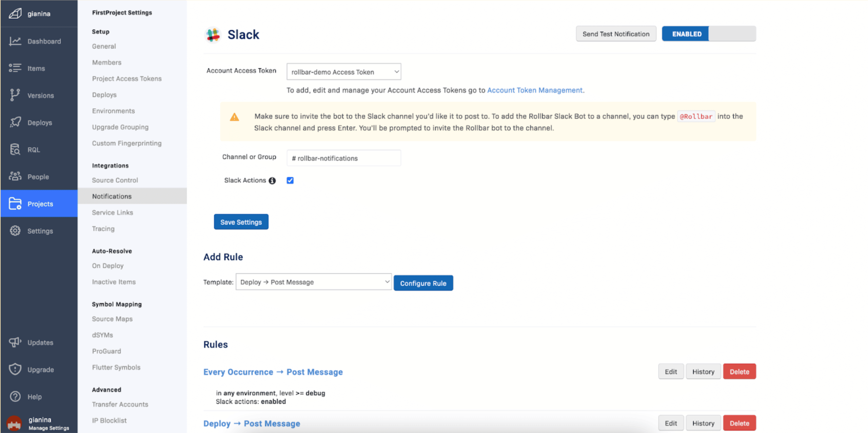Open Deploys under Setup section
The image size is (868, 433).
tap(104, 95)
